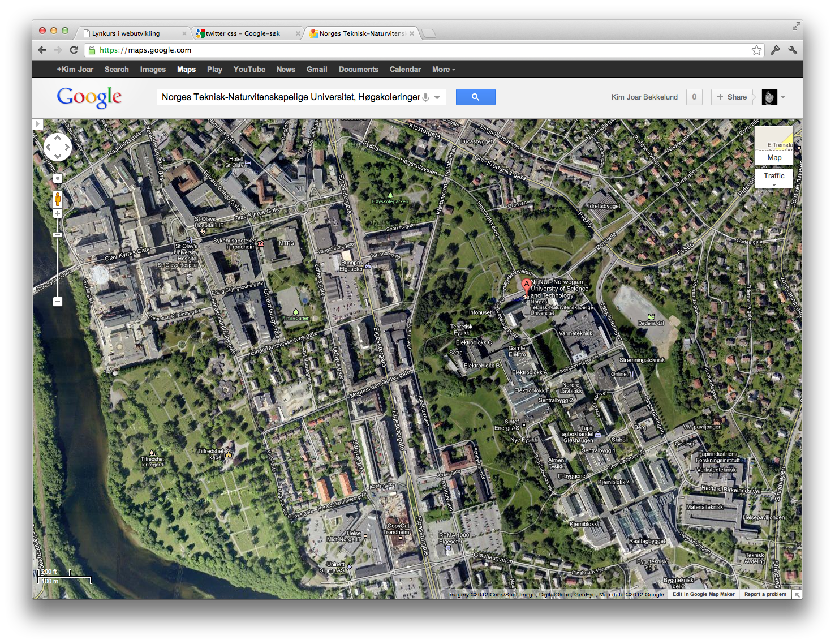Activate voice search microphone icon
Viewport: 835px width, 644px height.
425,97
